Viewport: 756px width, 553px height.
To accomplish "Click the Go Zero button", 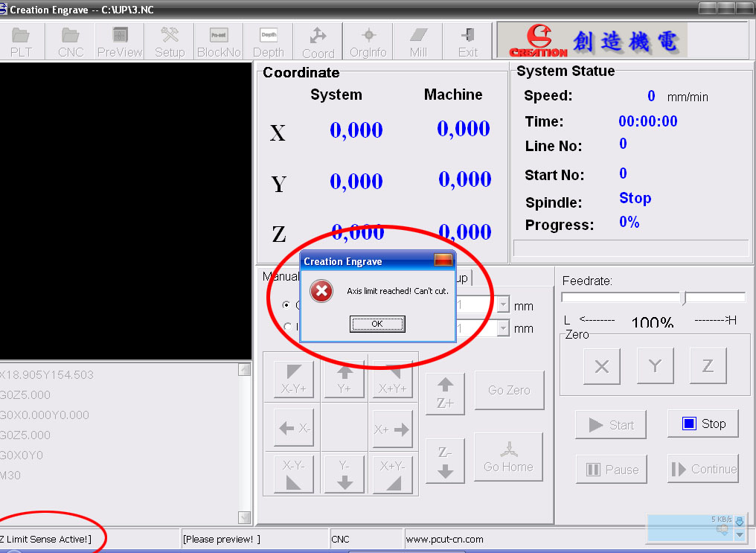I will point(509,390).
